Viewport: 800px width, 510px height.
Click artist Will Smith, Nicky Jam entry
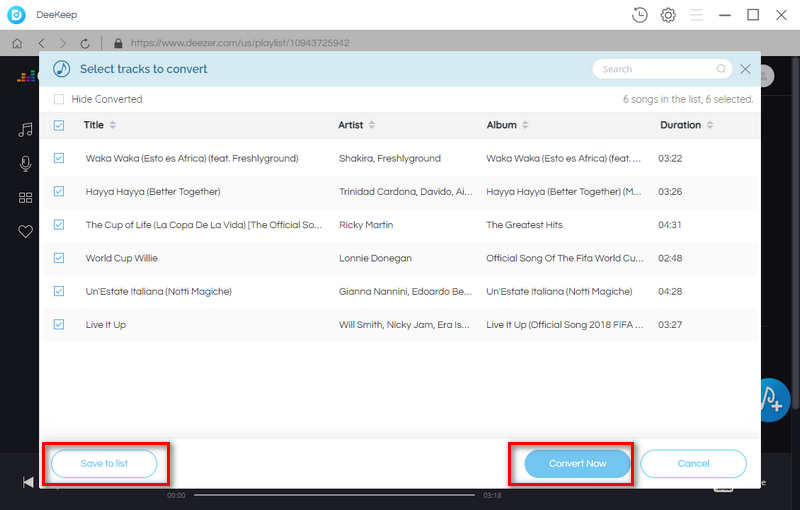404,325
